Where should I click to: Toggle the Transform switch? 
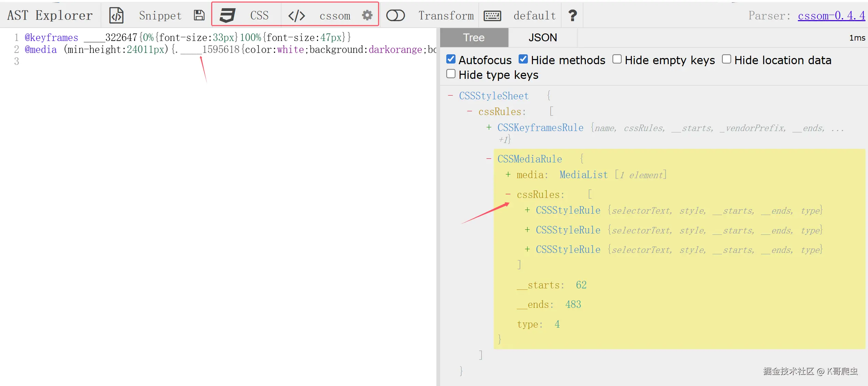point(395,15)
